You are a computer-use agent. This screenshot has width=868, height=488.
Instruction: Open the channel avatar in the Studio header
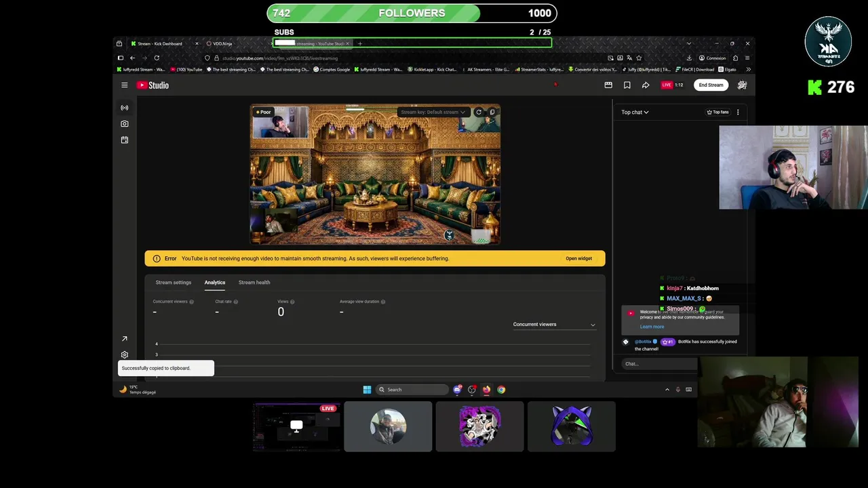742,85
